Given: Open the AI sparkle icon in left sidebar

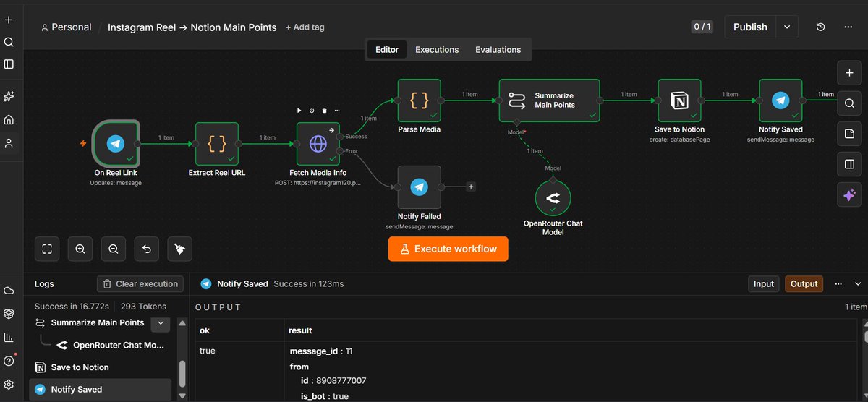Looking at the screenshot, I should [x=9, y=96].
